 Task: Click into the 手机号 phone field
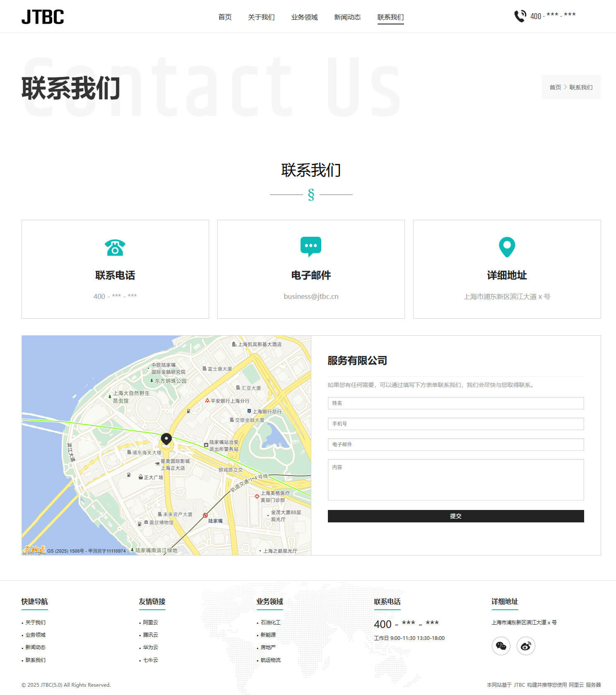455,424
